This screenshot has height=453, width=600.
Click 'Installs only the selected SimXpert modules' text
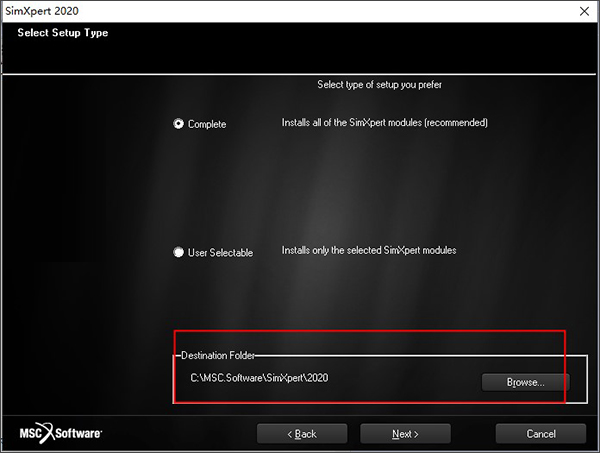369,250
